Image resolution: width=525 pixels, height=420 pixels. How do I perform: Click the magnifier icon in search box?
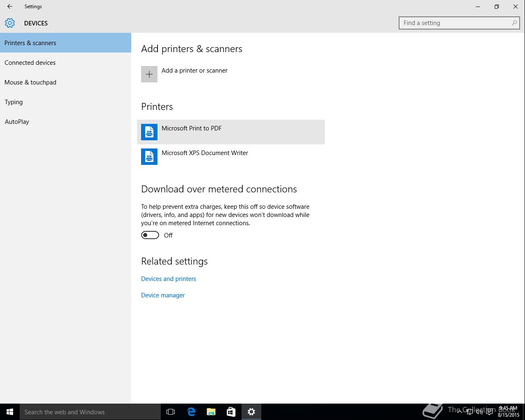pos(514,23)
